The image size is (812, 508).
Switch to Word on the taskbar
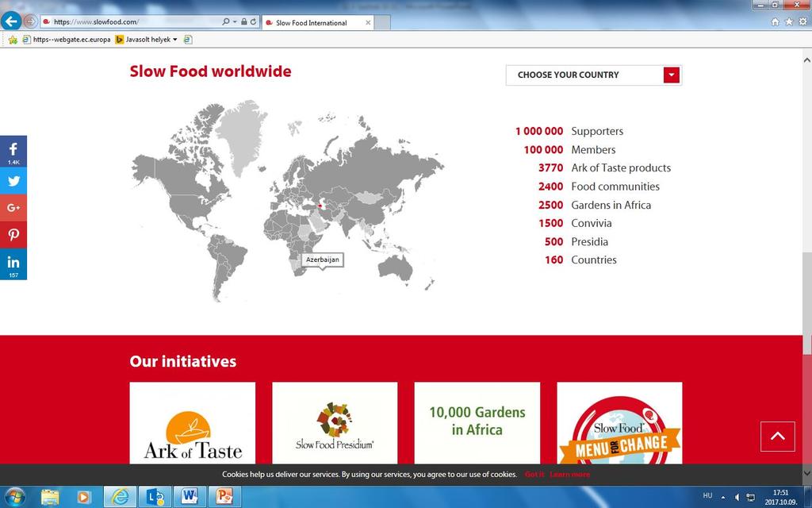[190, 497]
